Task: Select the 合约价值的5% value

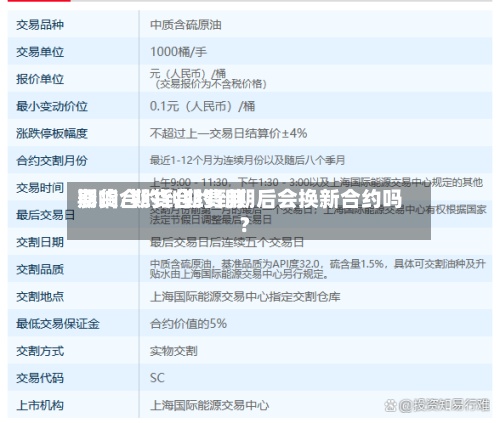Action: click(x=188, y=323)
